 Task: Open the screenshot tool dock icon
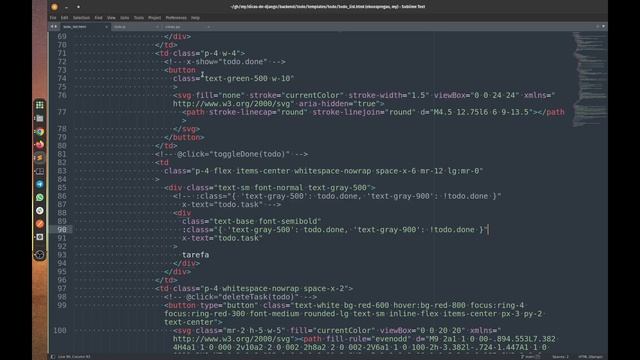[x=40, y=237]
